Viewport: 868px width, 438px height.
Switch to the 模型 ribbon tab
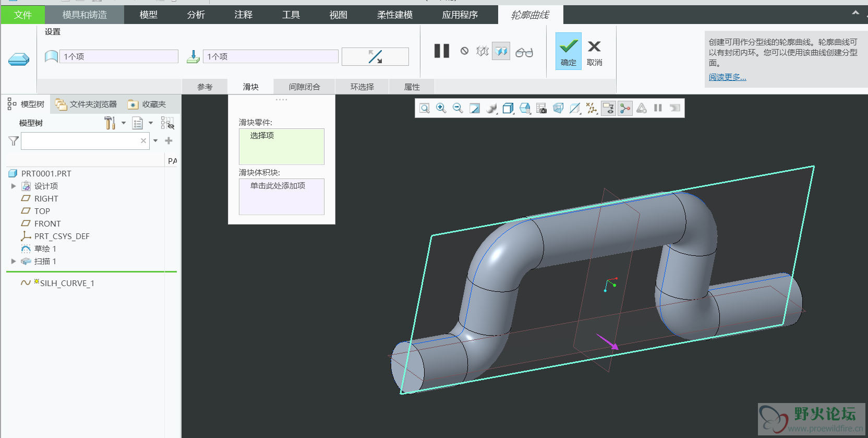[149, 15]
